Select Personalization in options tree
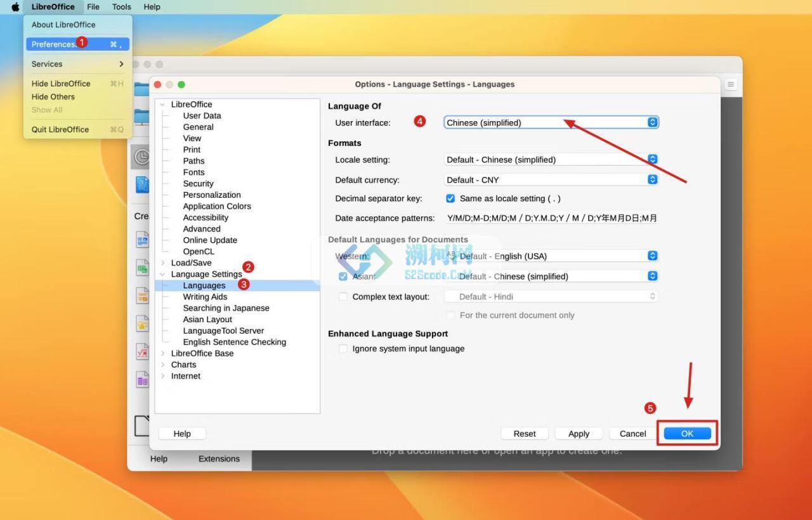Image resolution: width=812 pixels, height=520 pixels. point(212,195)
